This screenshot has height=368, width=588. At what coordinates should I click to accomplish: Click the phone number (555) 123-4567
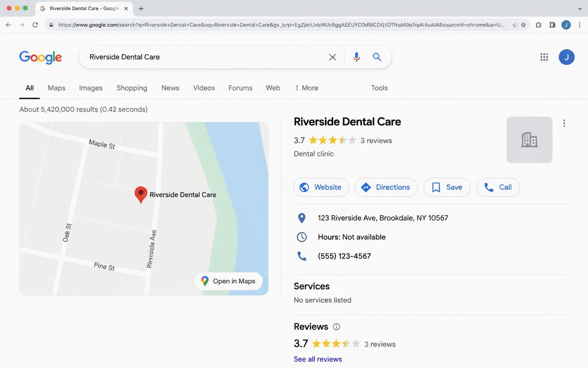click(x=344, y=256)
